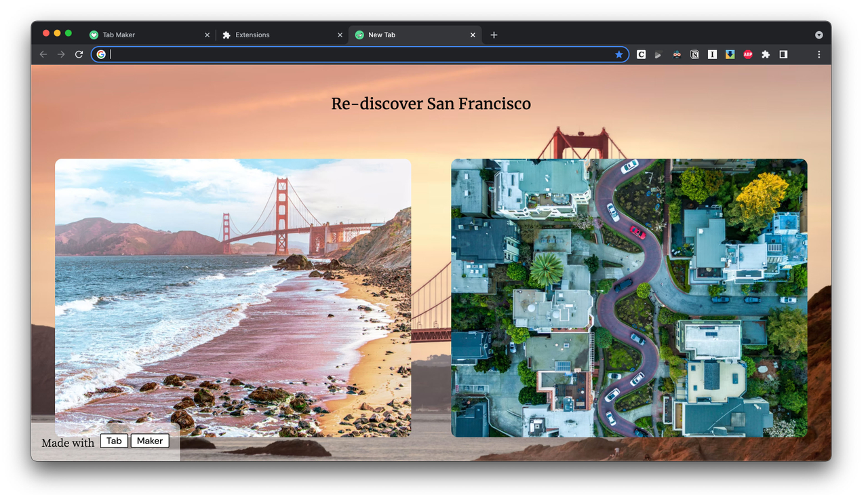The width and height of the screenshot is (868, 495).
Task: Open the image downloader arrow extension
Action: [730, 54]
